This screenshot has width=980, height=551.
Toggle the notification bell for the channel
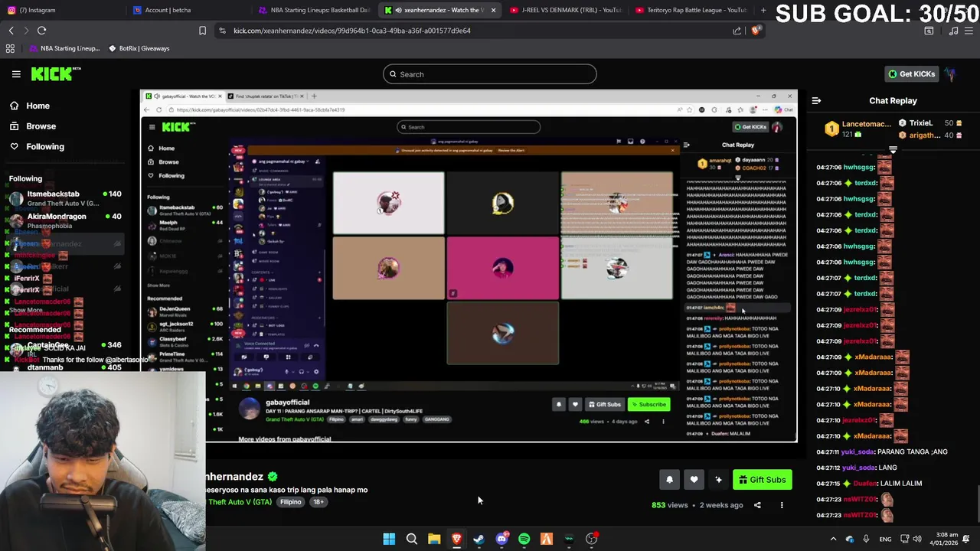click(669, 480)
